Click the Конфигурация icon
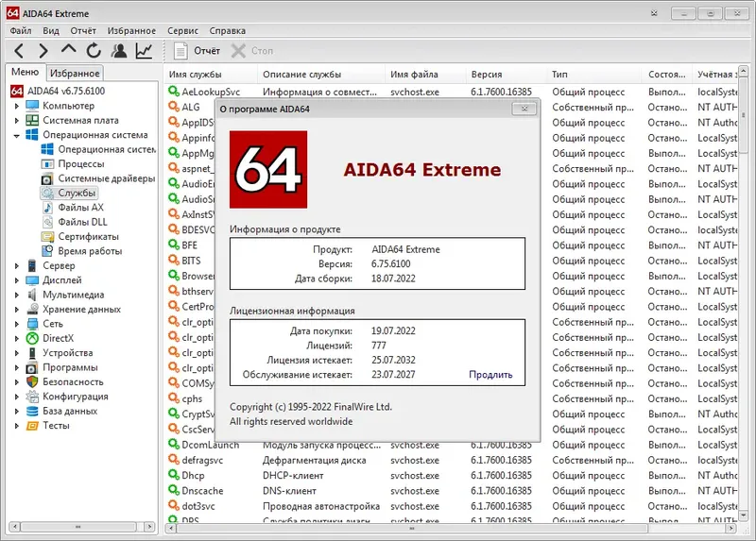This screenshot has height=541, width=756. coord(32,397)
